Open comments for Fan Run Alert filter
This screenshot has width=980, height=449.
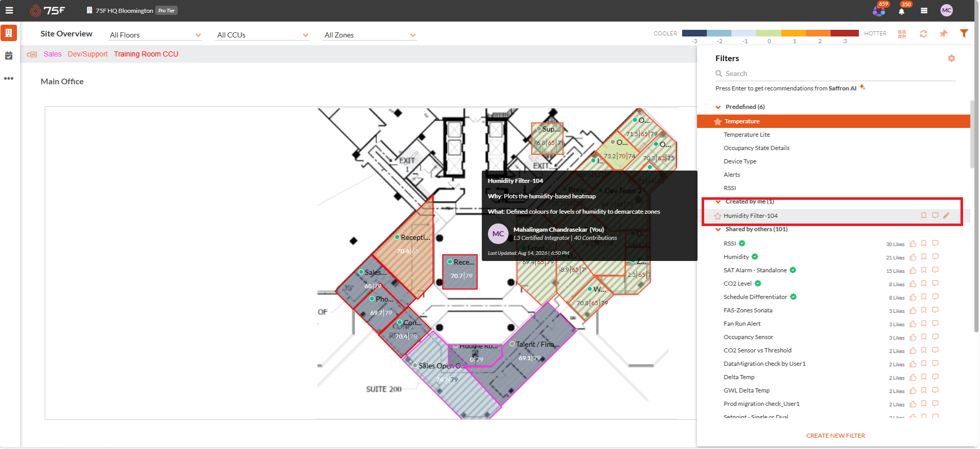tap(935, 324)
